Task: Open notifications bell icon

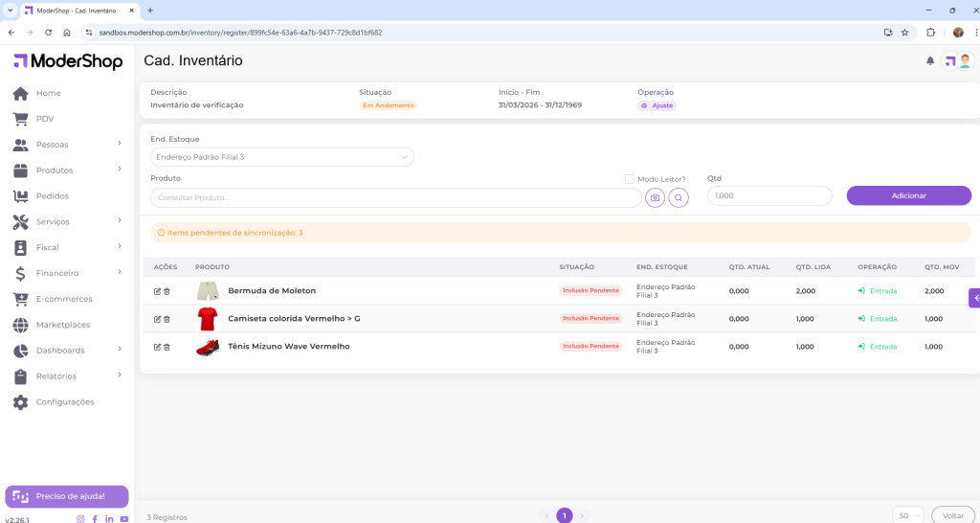Action: pos(929,61)
